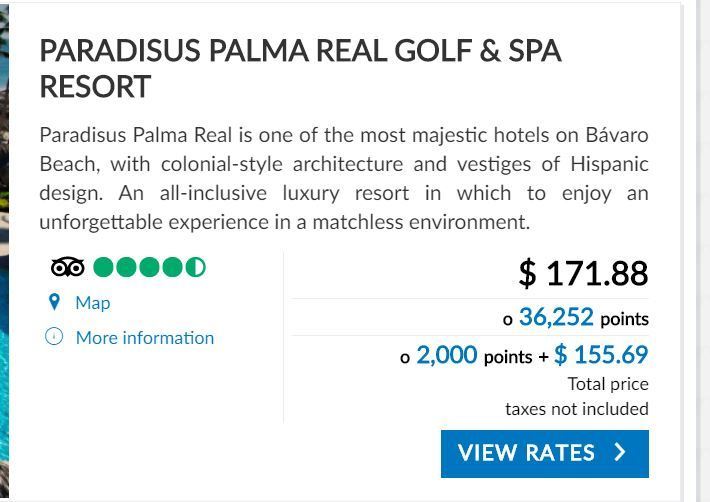The width and height of the screenshot is (710, 502).
Task: Click the taxes not included note
Action: (x=577, y=409)
